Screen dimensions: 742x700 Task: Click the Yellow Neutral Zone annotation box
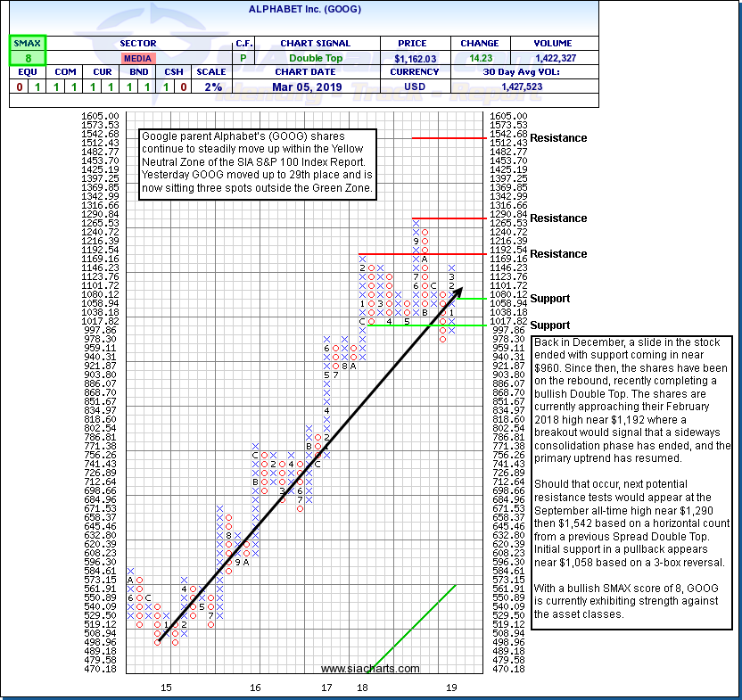pyautogui.click(x=258, y=162)
